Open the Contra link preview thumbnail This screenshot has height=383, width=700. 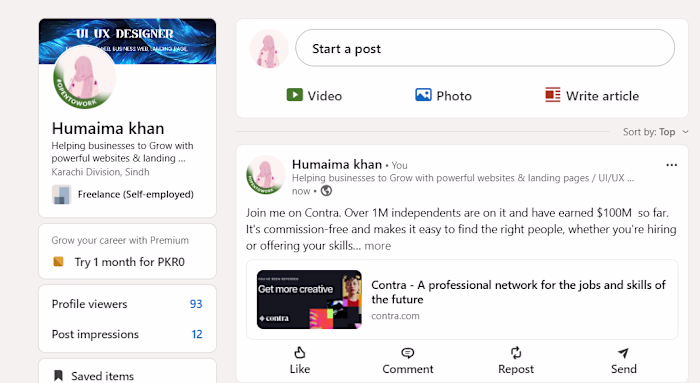309,300
